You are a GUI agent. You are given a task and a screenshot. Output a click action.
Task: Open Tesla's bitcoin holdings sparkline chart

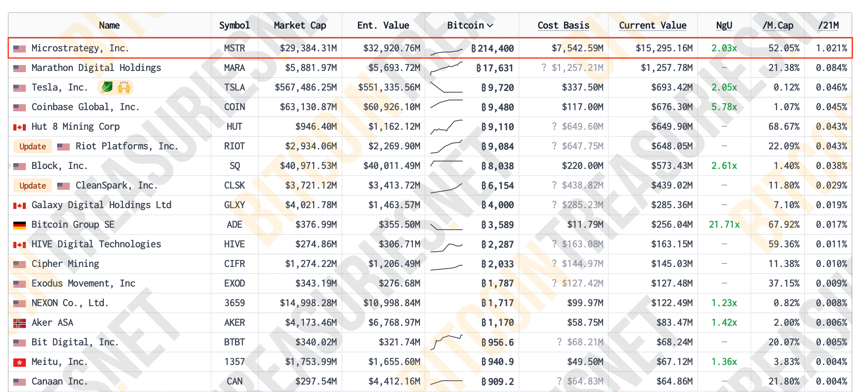click(447, 87)
